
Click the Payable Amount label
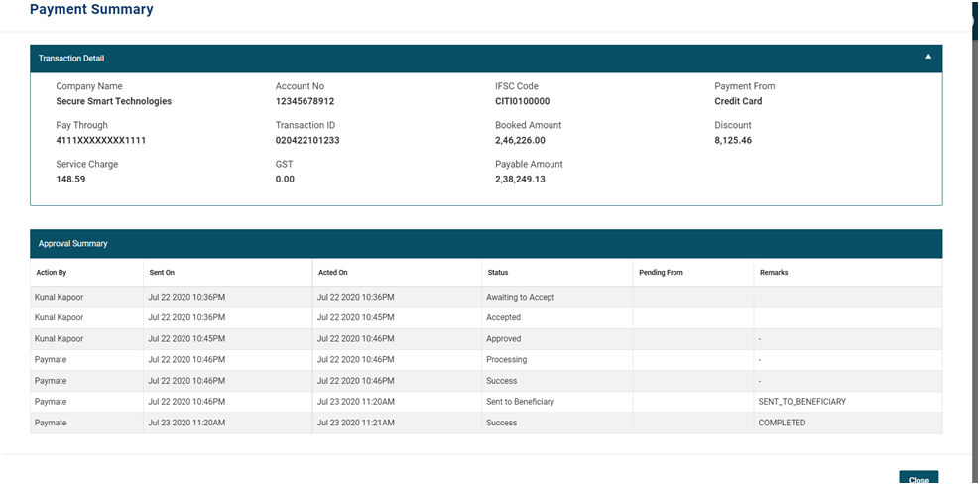click(x=529, y=164)
